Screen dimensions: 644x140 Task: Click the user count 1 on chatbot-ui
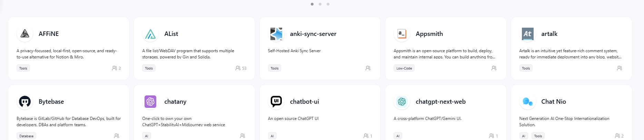point(371,136)
